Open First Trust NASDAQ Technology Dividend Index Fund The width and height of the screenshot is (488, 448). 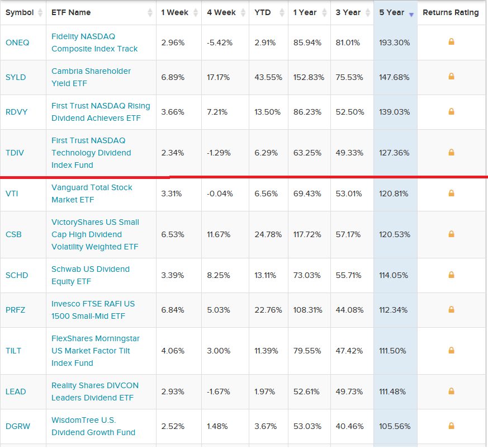pyautogui.click(x=91, y=153)
